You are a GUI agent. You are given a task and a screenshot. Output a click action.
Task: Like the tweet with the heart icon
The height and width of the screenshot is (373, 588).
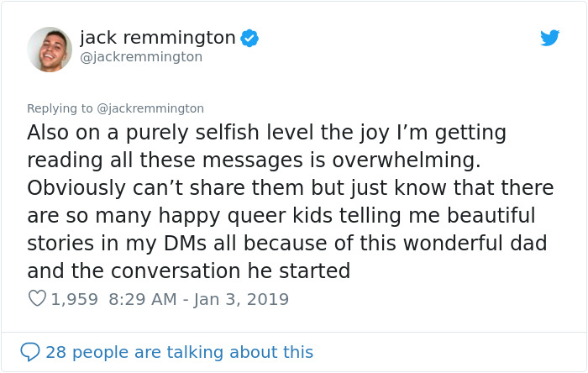click(x=37, y=298)
